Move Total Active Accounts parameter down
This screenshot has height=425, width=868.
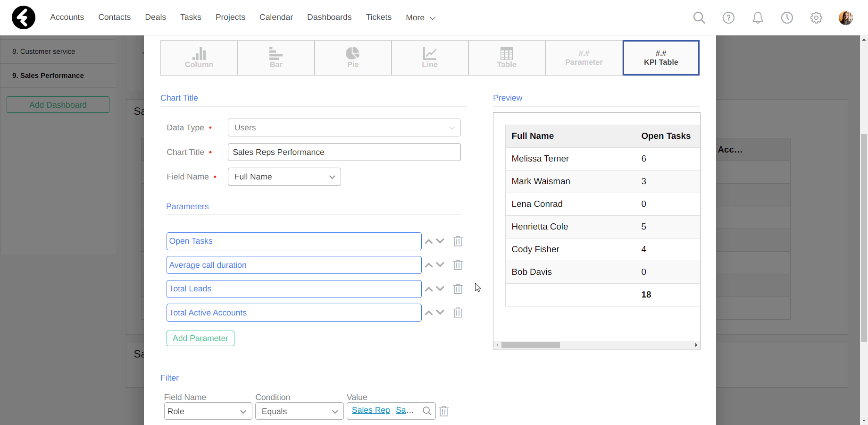440,313
